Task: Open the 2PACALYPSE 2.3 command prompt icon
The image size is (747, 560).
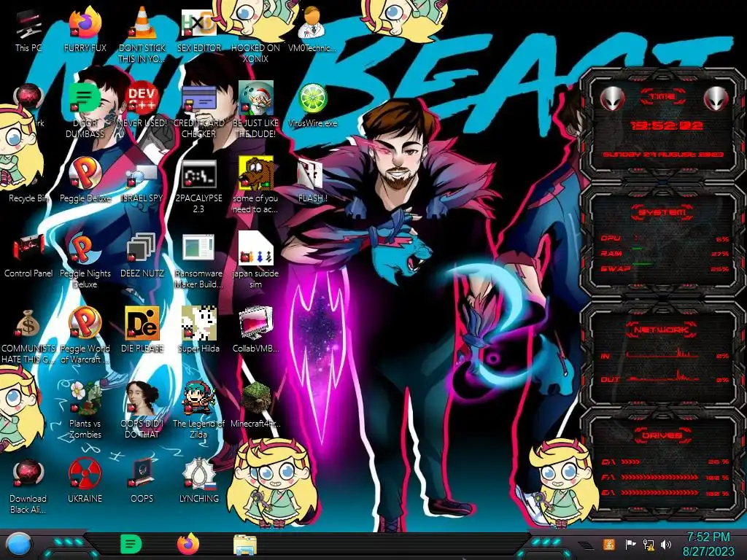Action: tap(198, 186)
